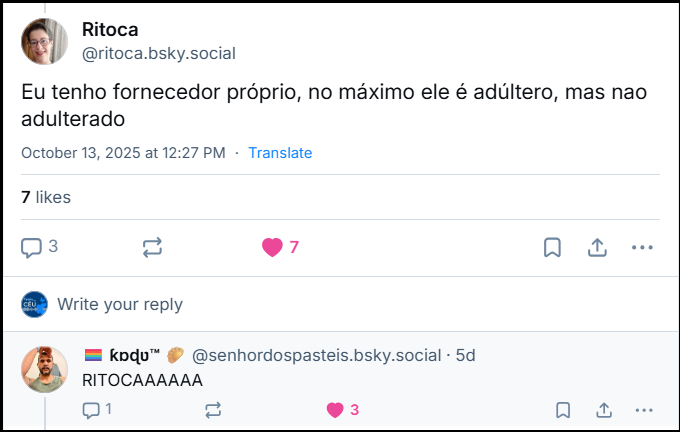Click the Write your reply field

120,304
